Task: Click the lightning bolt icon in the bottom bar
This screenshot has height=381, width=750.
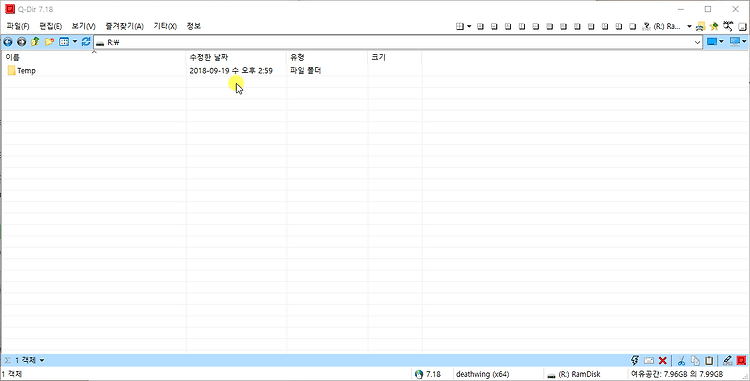Action: point(635,360)
